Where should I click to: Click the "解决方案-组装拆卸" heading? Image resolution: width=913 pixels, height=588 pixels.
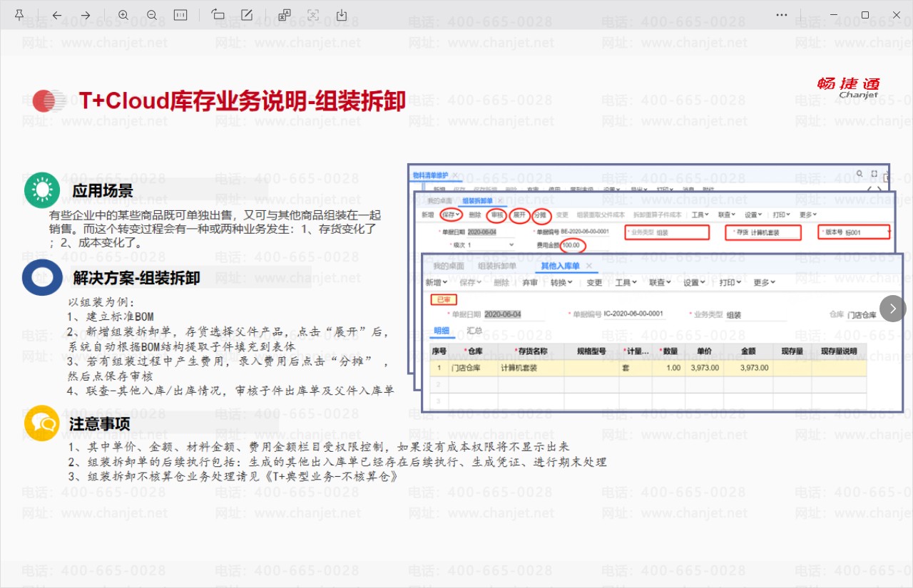click(136, 278)
